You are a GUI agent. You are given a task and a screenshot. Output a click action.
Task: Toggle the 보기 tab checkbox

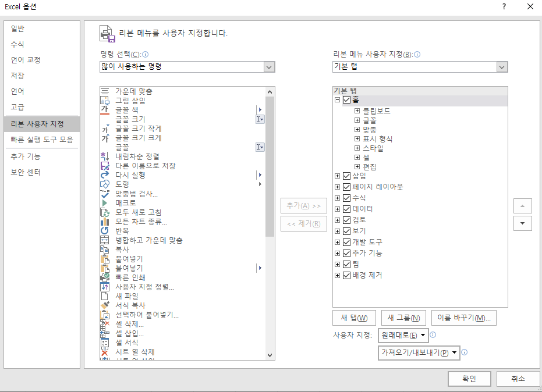(x=347, y=231)
